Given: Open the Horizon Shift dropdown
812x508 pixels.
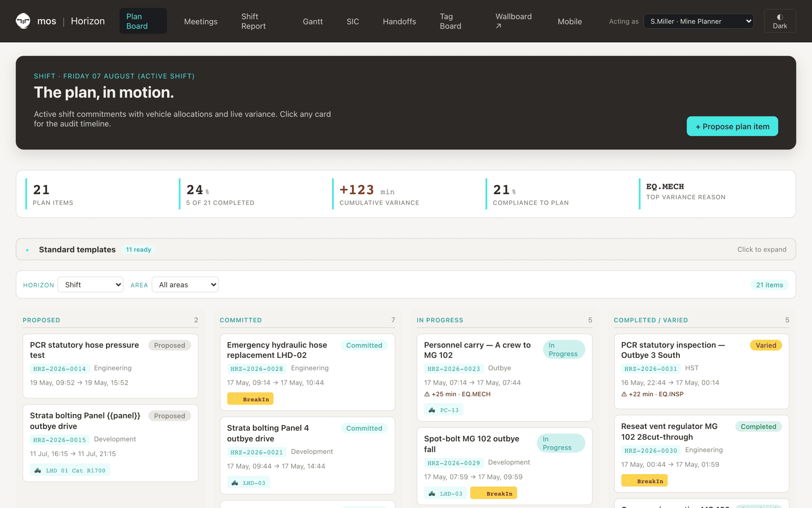Looking at the screenshot, I should tap(91, 284).
